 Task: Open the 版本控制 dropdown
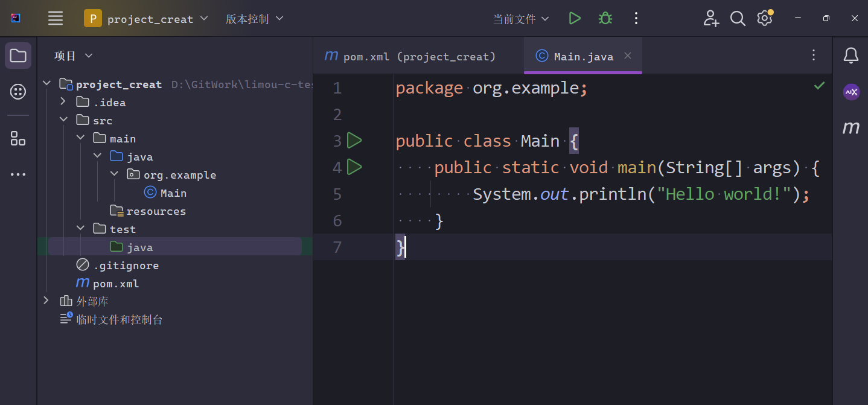tap(254, 19)
